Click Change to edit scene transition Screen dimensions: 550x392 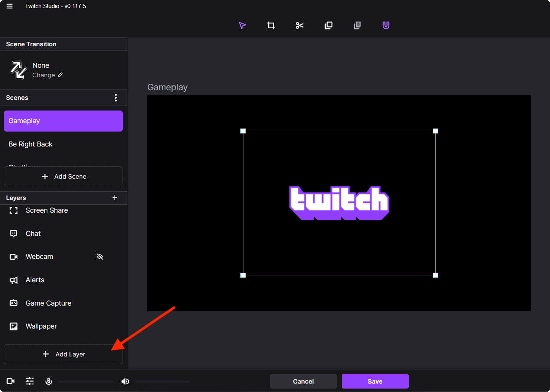(x=47, y=75)
